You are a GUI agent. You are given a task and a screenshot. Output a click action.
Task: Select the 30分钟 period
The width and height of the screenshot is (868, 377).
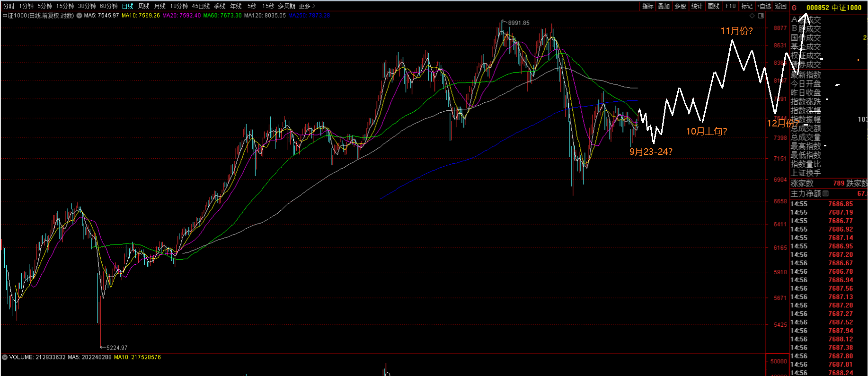pos(87,6)
